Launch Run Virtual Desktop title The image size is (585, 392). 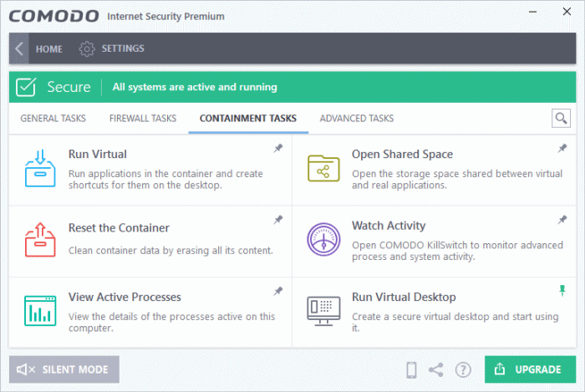pos(404,297)
